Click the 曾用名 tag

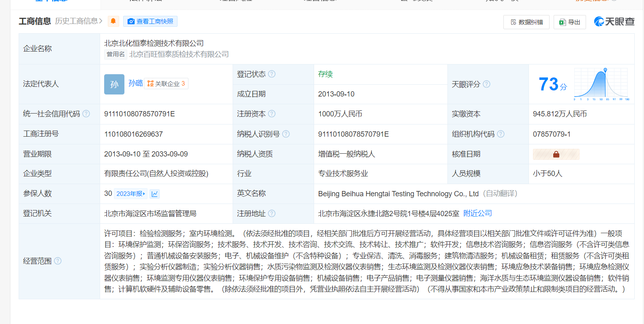pyautogui.click(x=116, y=54)
